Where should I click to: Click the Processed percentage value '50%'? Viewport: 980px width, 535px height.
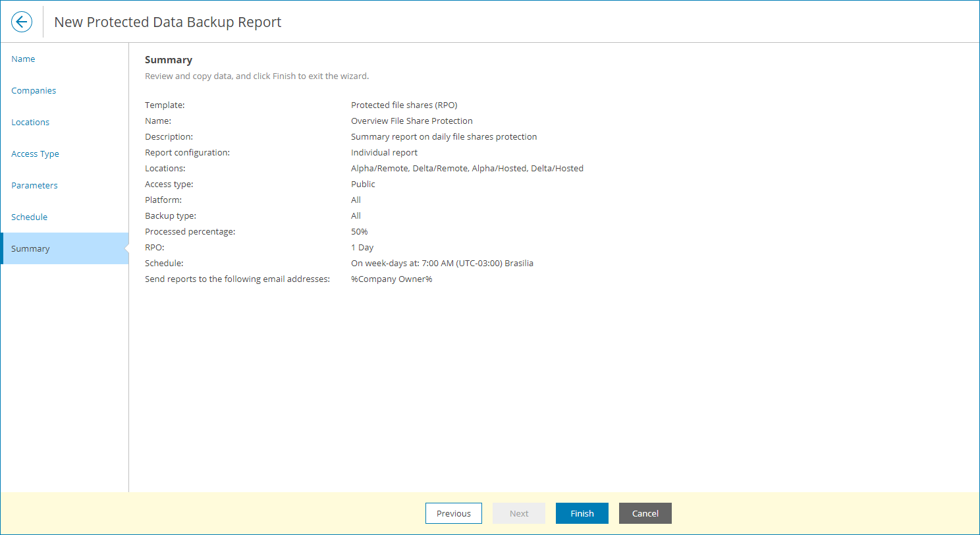(359, 231)
